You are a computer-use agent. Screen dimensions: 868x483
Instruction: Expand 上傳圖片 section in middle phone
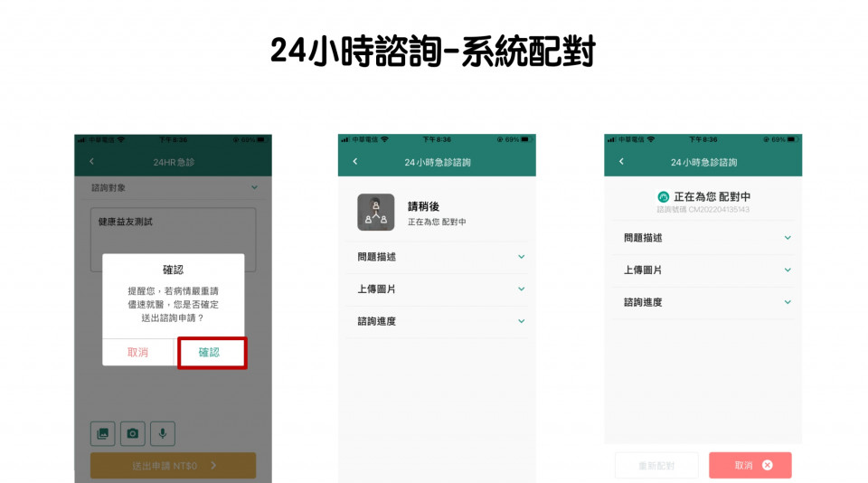tap(521, 289)
